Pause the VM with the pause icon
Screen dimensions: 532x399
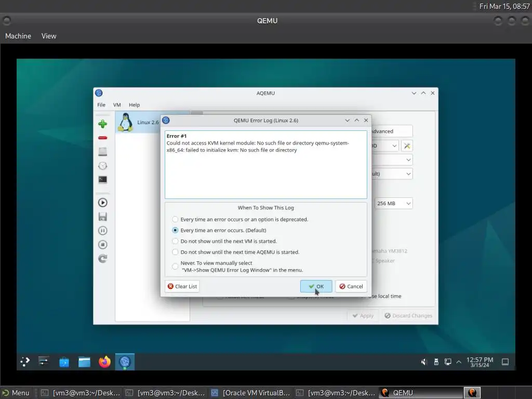[x=103, y=231]
